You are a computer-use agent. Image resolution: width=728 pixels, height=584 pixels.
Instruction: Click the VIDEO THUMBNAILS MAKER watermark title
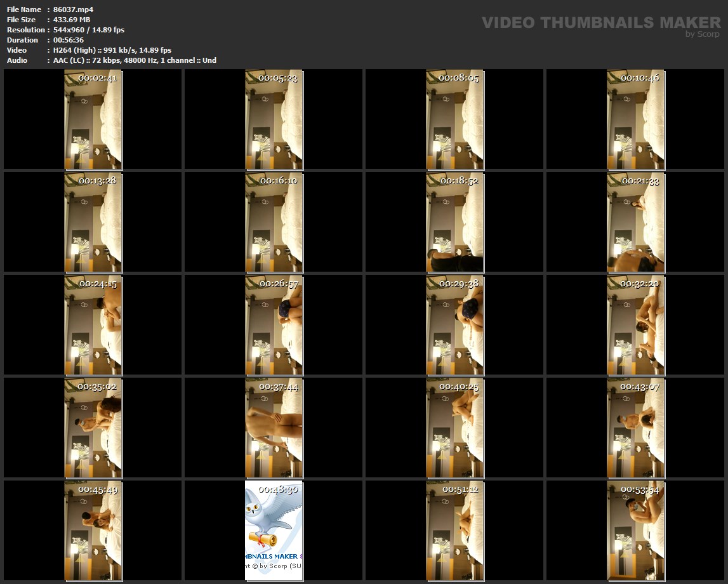(x=600, y=23)
